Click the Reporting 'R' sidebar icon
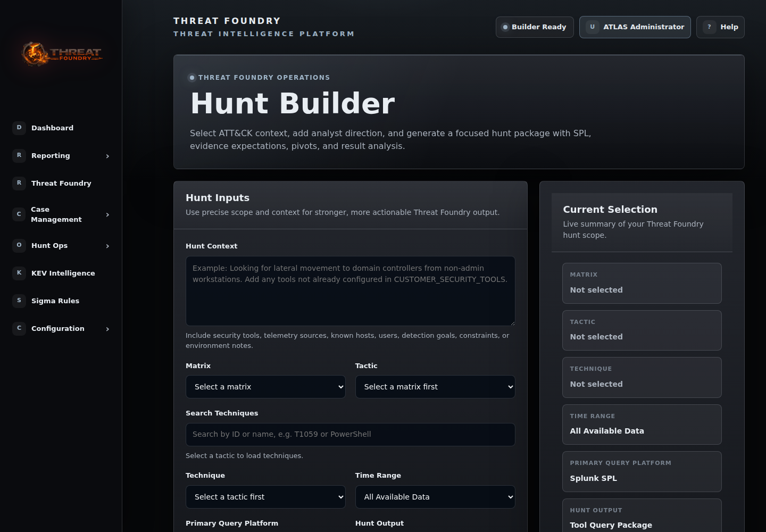 19,155
